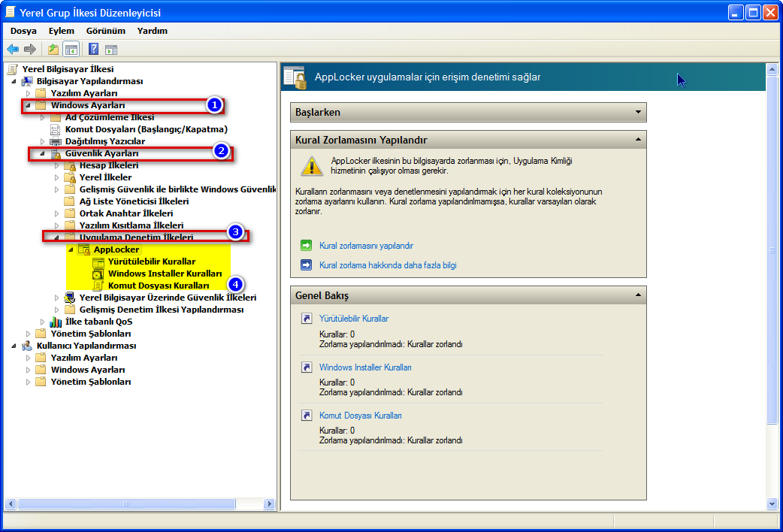Select Windows Ayarları under Kullanıcı Yapılandırması

pos(88,370)
